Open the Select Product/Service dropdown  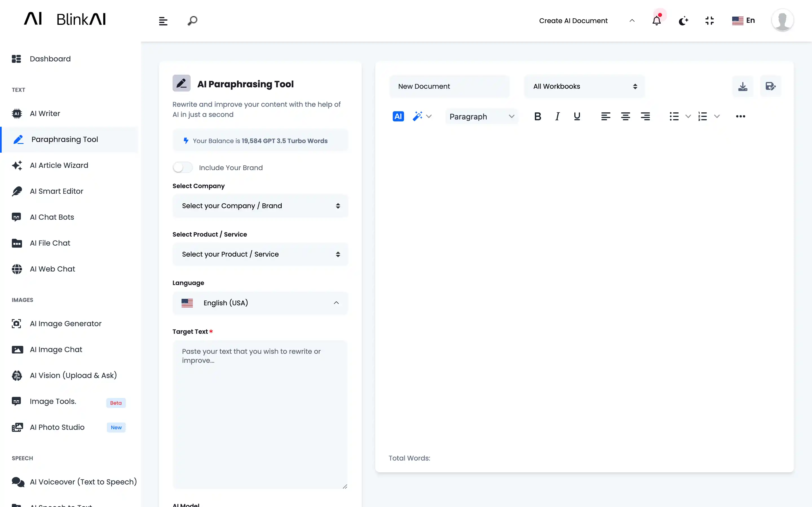tap(260, 254)
